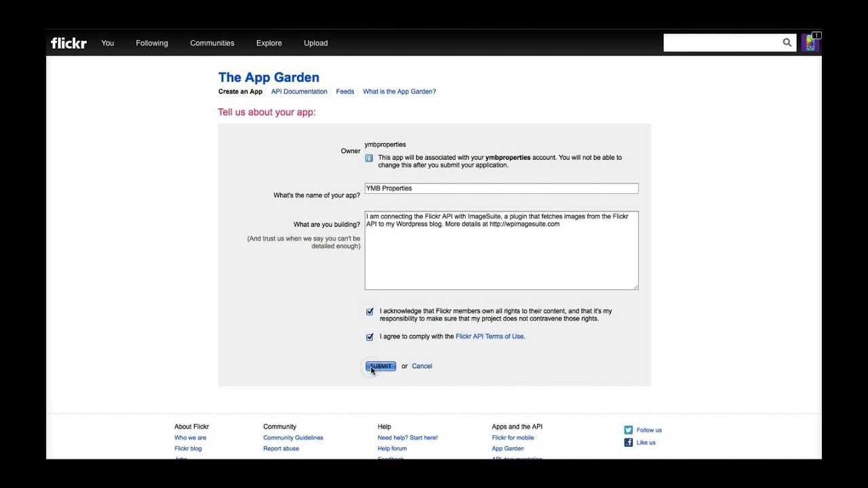
Task: Click the Twitter Follow us icon
Action: click(x=628, y=430)
